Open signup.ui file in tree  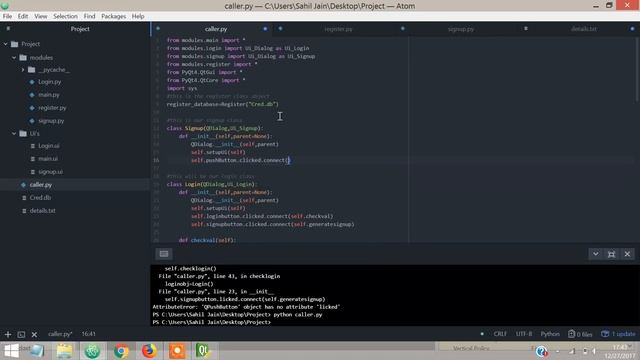(x=50, y=172)
